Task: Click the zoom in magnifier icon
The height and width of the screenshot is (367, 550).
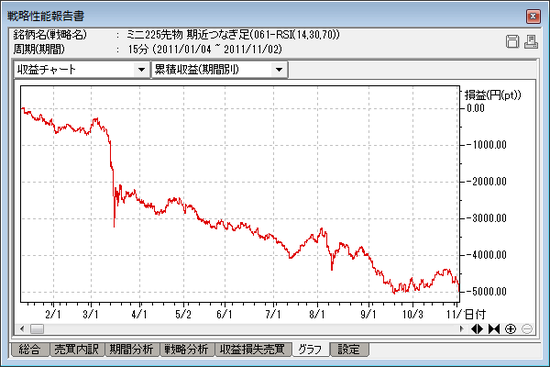Action: [510, 329]
